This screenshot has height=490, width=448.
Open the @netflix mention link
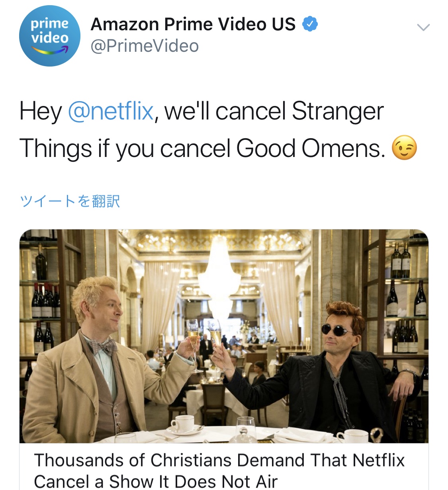point(110,111)
